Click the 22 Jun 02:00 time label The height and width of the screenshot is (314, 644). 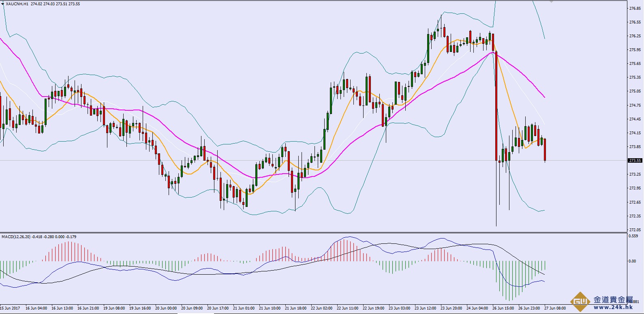321,308
